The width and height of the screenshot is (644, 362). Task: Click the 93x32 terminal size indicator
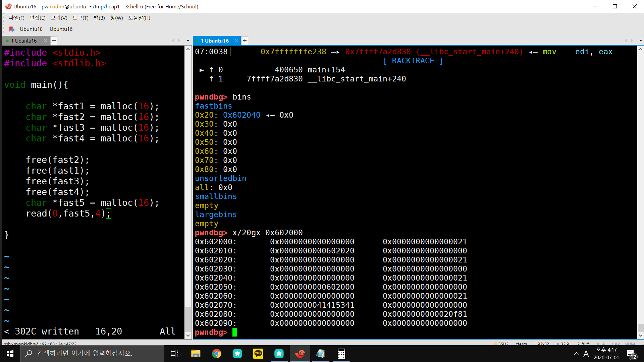[x=541, y=344]
